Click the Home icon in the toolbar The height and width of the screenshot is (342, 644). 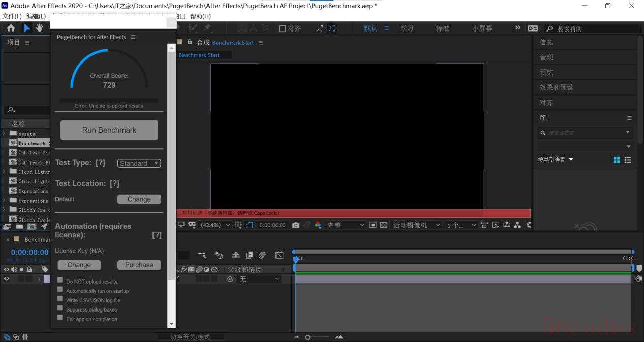(11, 28)
